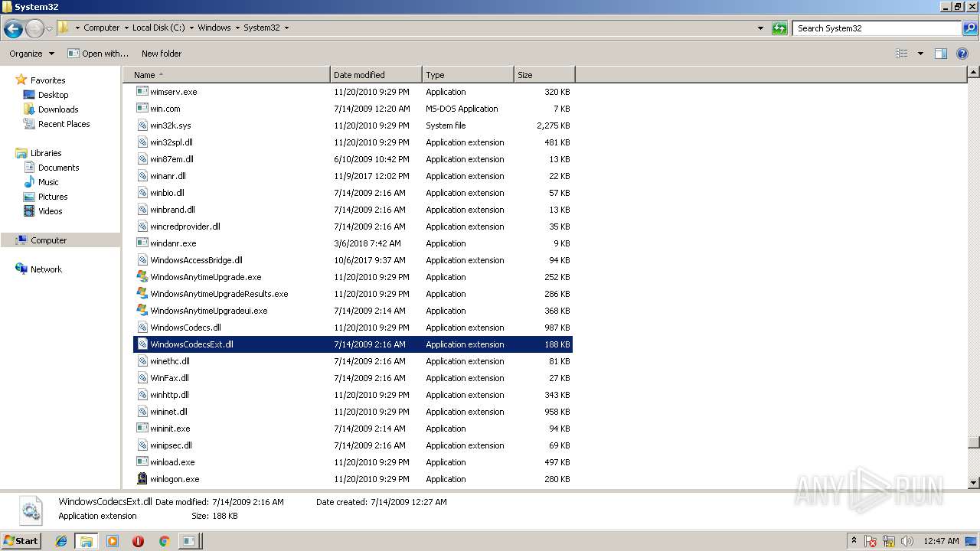Click Open with... toolbar button
This screenshot has width=980, height=551.
pos(98,54)
